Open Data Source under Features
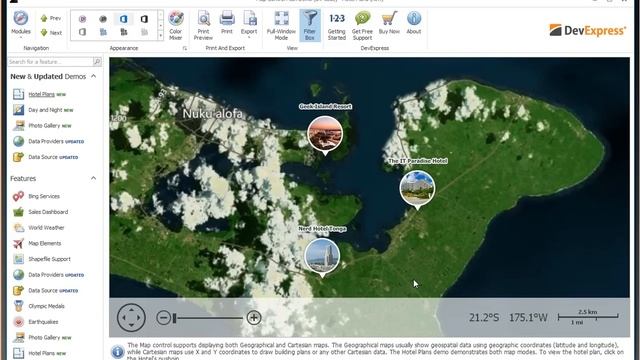This screenshot has height=360, width=640. [45, 291]
